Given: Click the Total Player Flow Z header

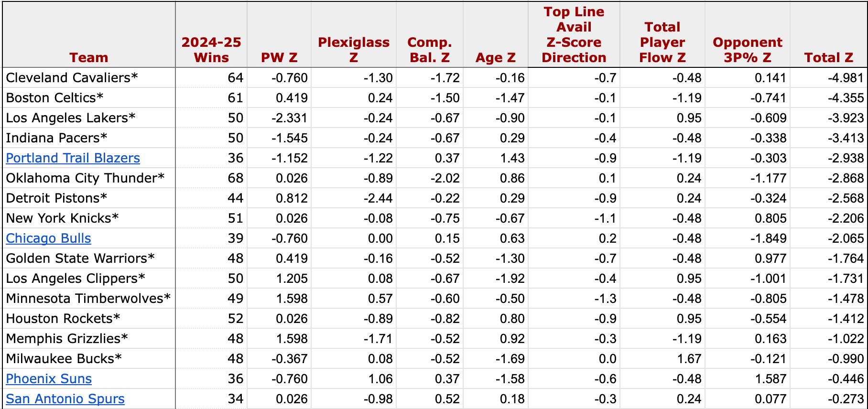Looking at the screenshot, I should pyautogui.click(x=662, y=42).
